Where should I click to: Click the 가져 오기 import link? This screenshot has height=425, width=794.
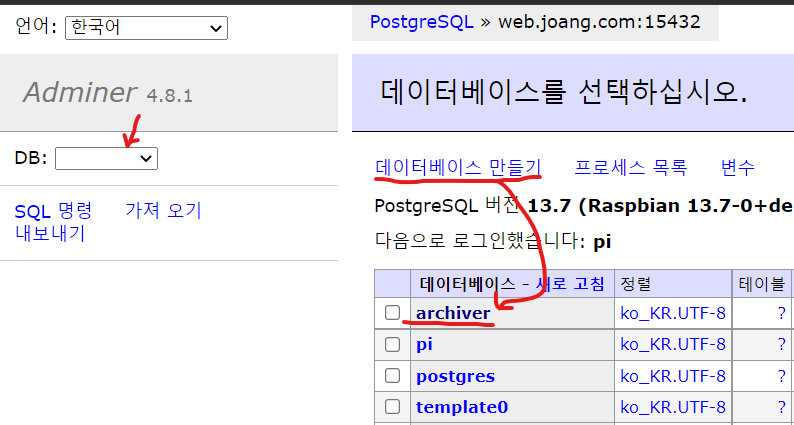click(x=163, y=211)
